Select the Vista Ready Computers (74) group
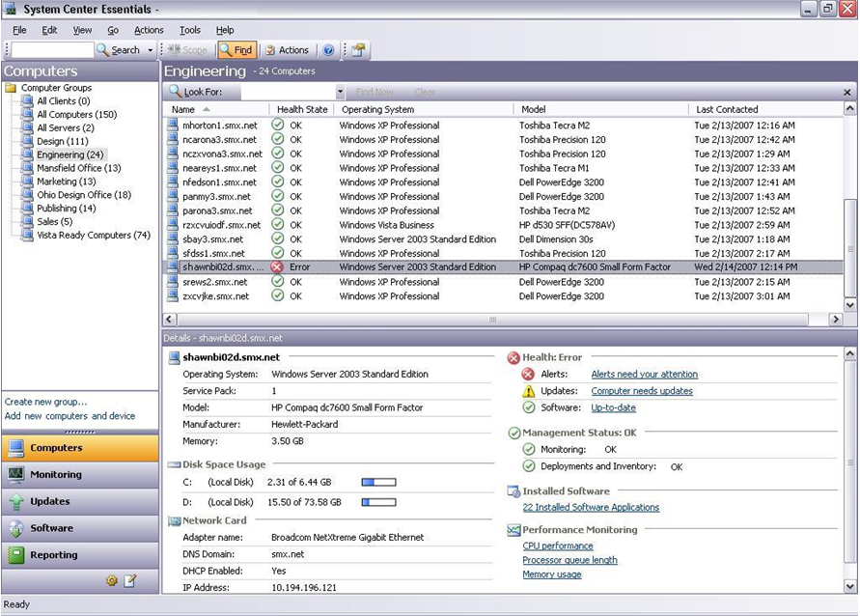The width and height of the screenshot is (860, 616). (94, 235)
